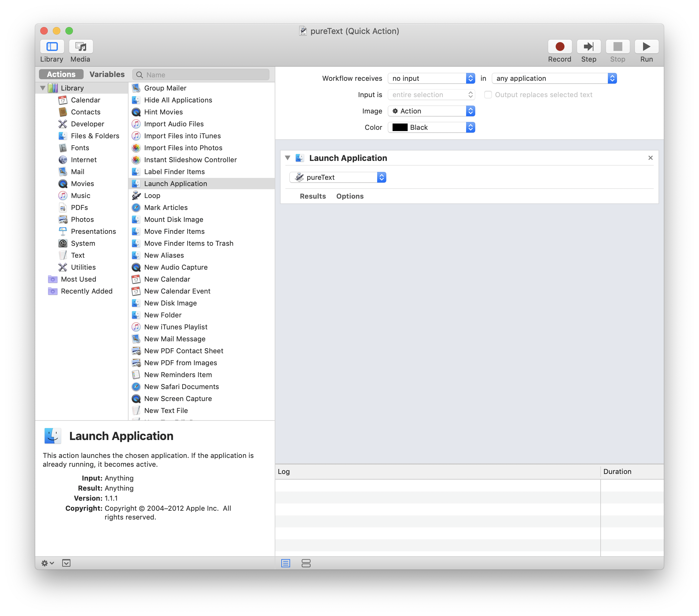Toggle the workflow execution view icon

click(305, 563)
